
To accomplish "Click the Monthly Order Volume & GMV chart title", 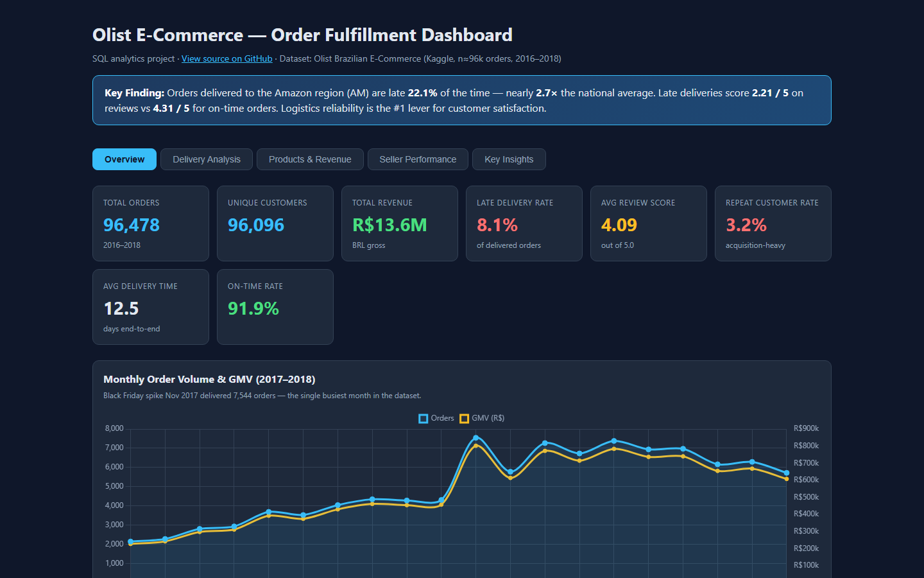I will 209,379.
